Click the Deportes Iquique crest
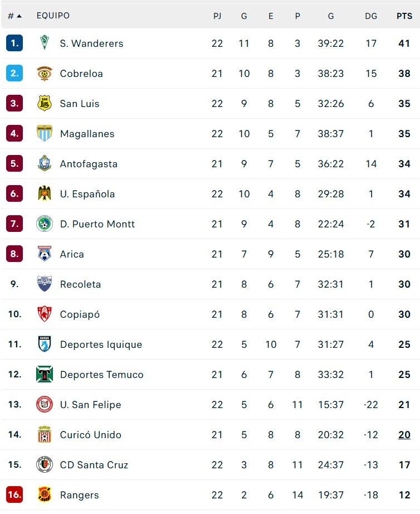Image resolution: width=420 pixels, height=514 pixels. (x=45, y=344)
